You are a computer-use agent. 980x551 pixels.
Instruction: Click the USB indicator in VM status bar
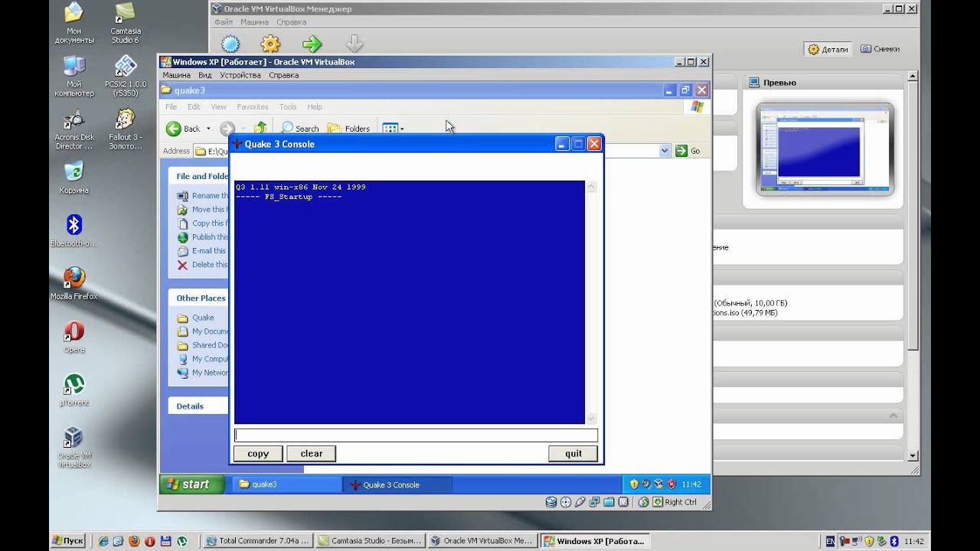[580, 502]
